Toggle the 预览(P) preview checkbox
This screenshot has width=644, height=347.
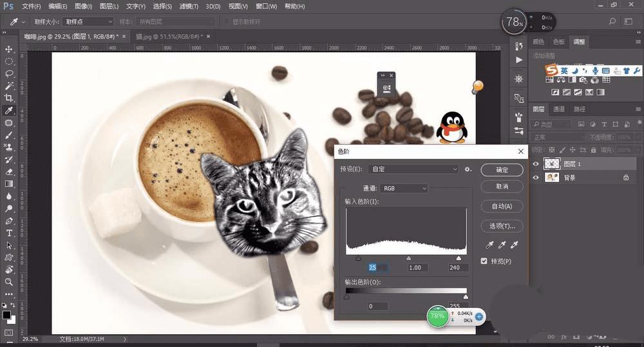click(484, 261)
